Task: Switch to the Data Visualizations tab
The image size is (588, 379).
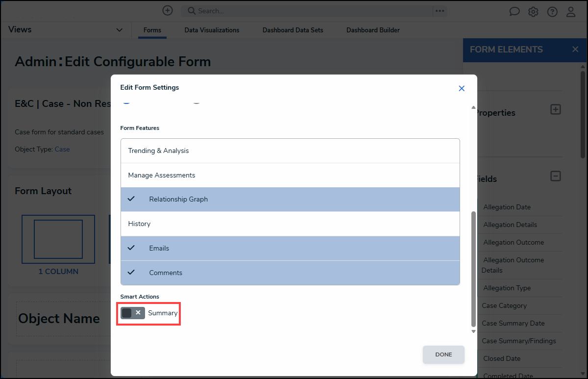Action: point(212,30)
